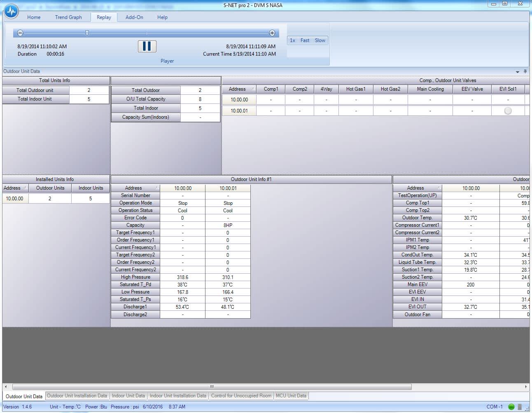This screenshot has width=532, height=413.
Task: Open the Outdoor Unit Data panel dropdown arrow
Action: [518, 72]
